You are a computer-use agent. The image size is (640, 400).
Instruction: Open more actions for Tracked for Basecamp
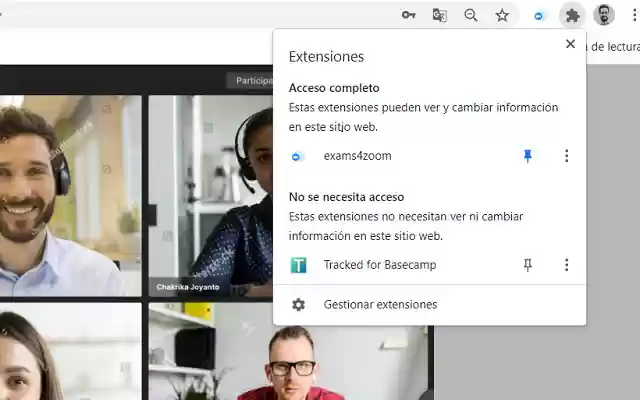566,265
